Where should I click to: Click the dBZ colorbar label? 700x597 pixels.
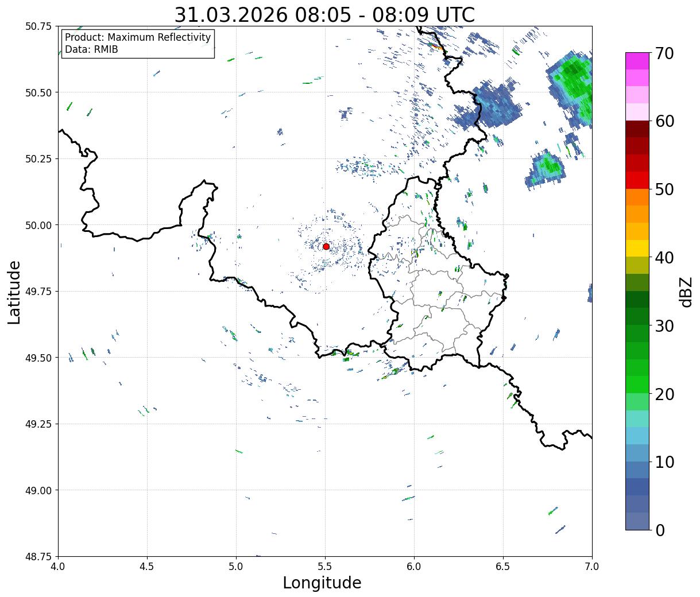click(686, 291)
